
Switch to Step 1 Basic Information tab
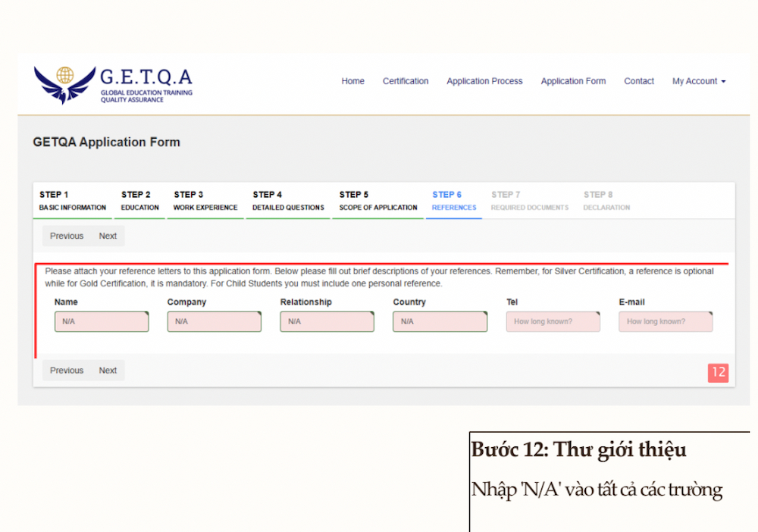[x=73, y=201]
